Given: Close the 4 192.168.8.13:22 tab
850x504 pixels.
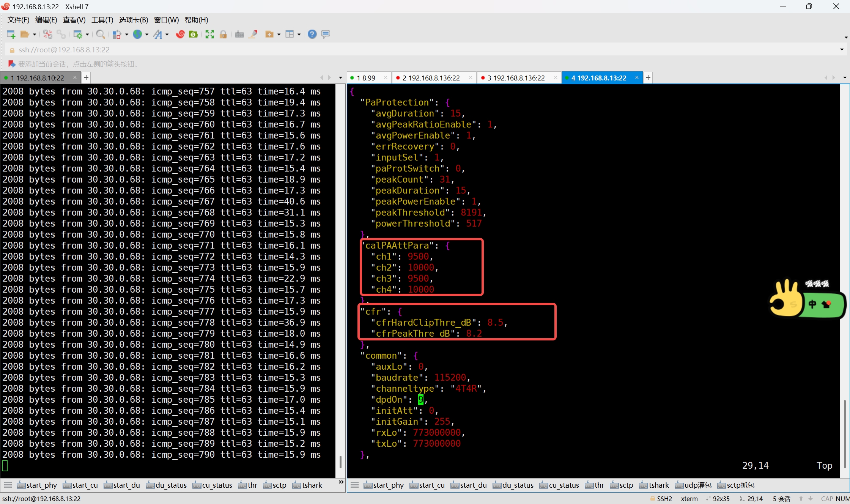Looking at the screenshot, I should point(637,78).
